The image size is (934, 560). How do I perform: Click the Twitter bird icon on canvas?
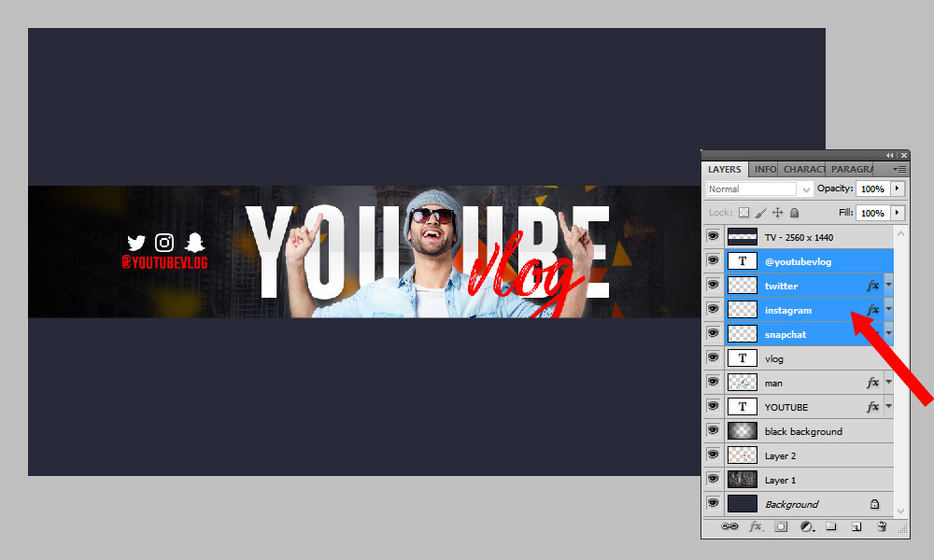tap(136, 243)
